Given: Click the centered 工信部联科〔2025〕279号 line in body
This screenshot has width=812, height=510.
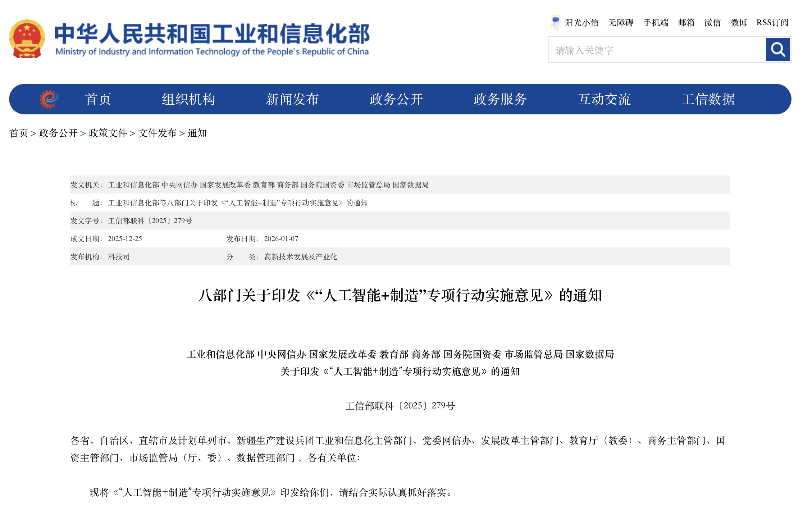Looking at the screenshot, I should pos(400,406).
